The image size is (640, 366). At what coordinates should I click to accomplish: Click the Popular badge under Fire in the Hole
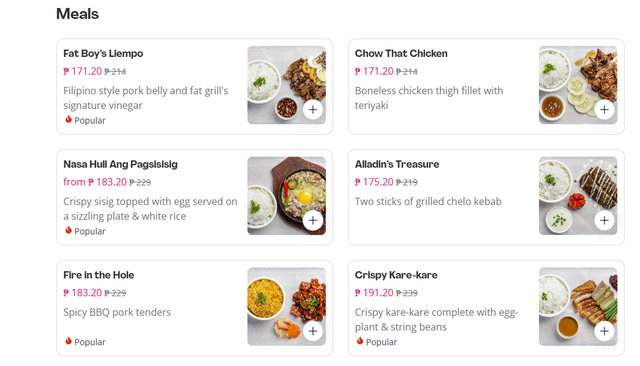tap(85, 342)
